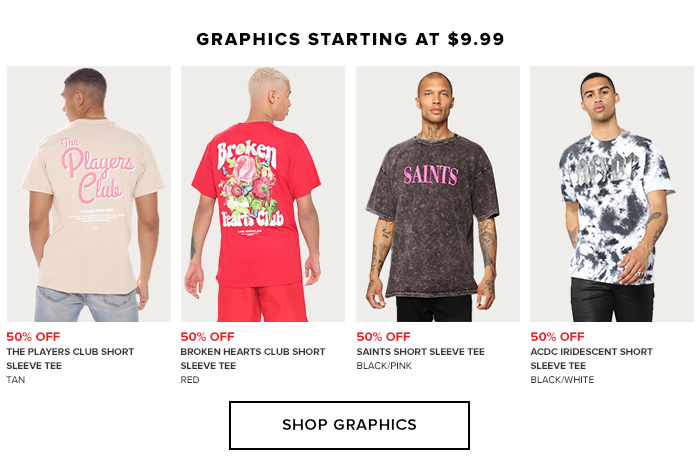Open the Saints black/pink tee image
This screenshot has height=465, width=700.
438,194
